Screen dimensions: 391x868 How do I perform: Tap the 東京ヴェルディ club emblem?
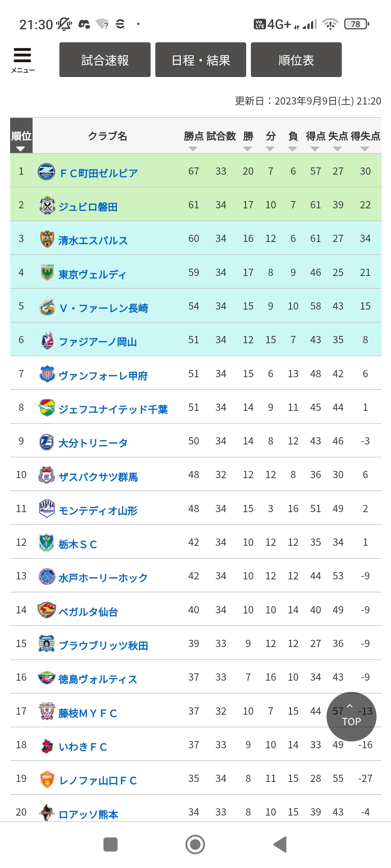[47, 273]
